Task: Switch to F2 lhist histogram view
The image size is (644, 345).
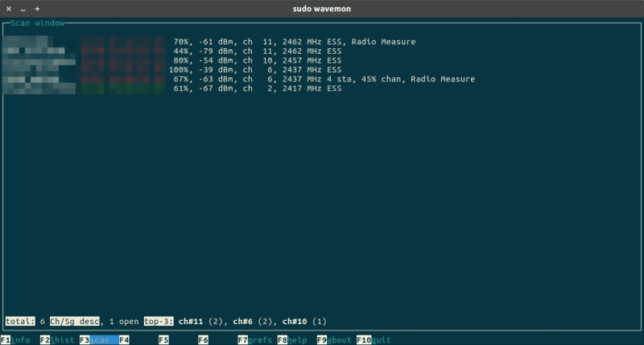Action: pos(56,340)
